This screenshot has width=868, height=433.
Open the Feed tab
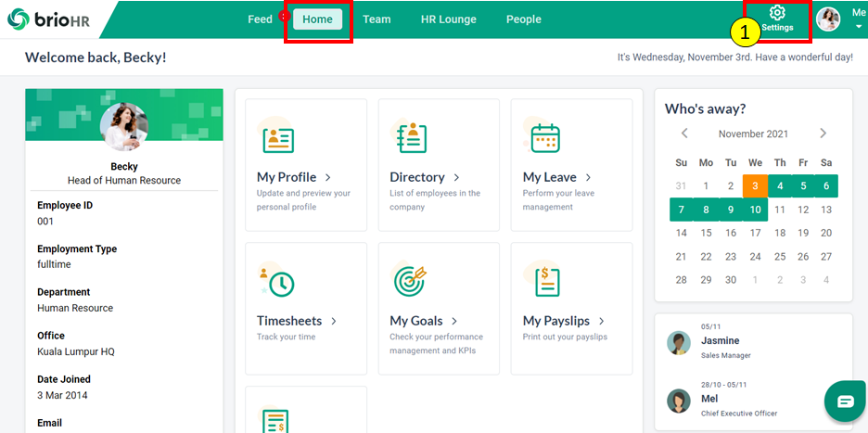coord(260,19)
